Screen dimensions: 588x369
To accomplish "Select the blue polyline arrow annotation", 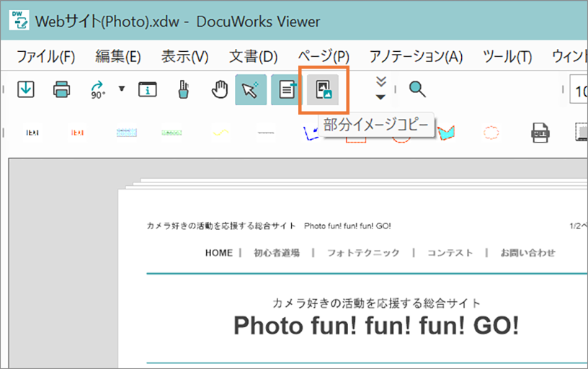I will (x=310, y=133).
